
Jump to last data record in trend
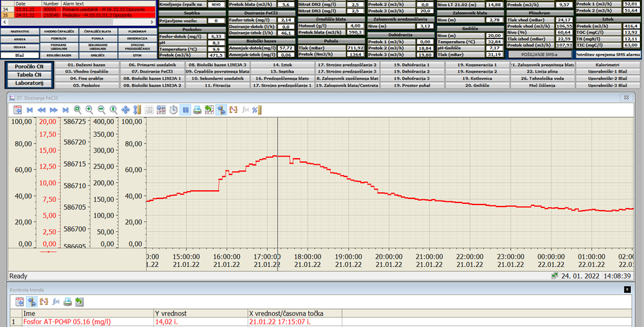pyautogui.click(x=65, y=109)
